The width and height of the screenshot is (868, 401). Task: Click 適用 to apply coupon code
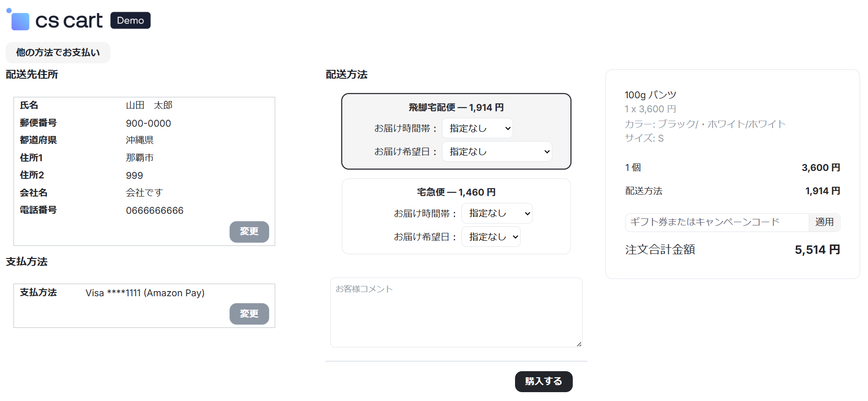coord(824,222)
